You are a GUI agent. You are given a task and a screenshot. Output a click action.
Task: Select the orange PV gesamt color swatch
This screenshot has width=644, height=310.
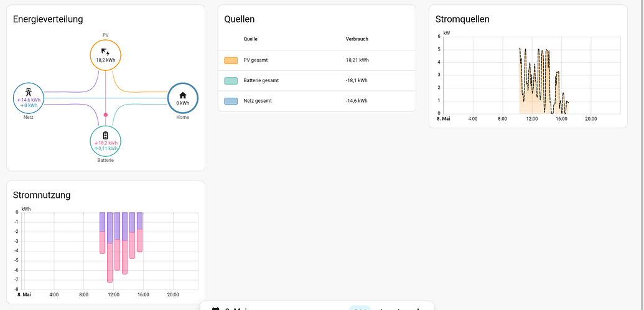(231, 60)
